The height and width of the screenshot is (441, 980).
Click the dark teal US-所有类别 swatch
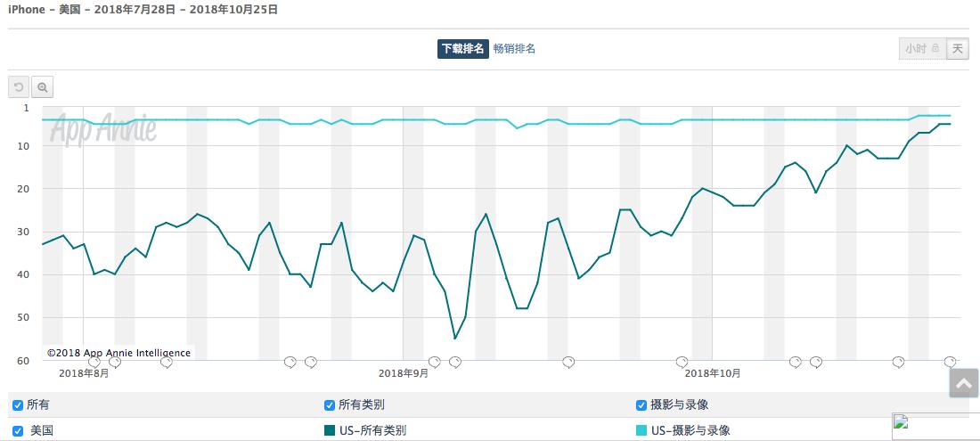[x=330, y=430]
